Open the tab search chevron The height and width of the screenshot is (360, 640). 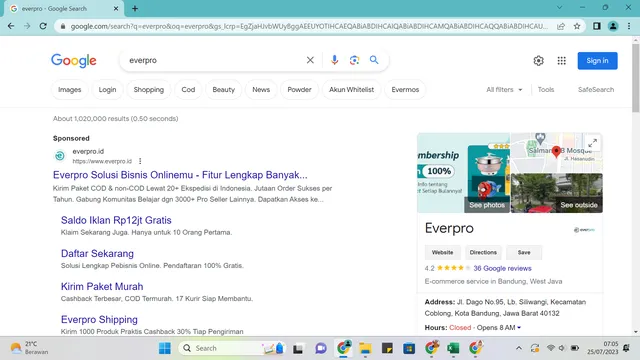point(560,8)
